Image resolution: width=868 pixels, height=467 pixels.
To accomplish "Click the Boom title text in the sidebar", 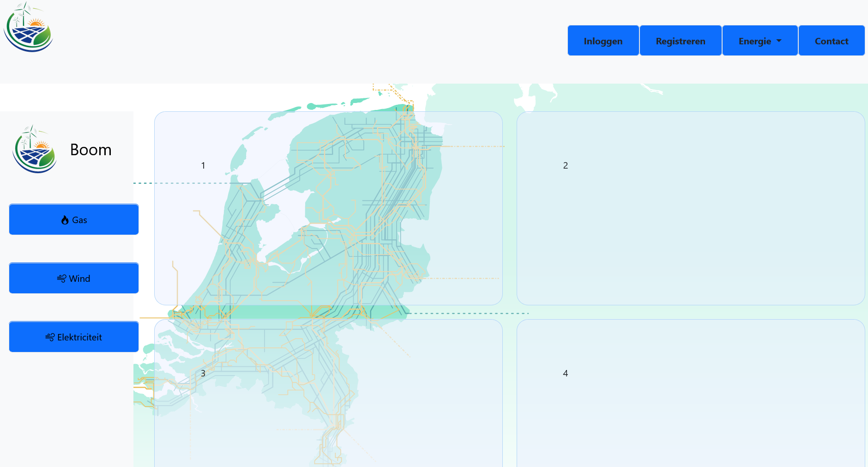I will (x=90, y=150).
